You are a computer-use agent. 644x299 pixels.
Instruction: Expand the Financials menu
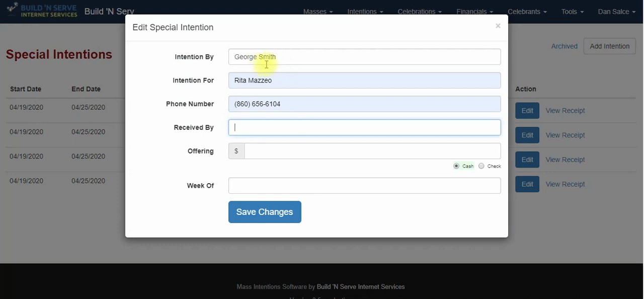click(x=474, y=12)
